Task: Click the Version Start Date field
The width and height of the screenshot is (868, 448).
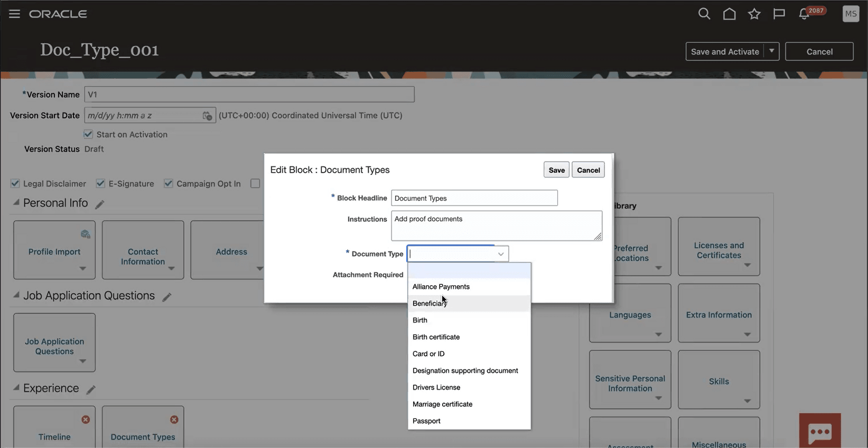Action: (x=143, y=116)
